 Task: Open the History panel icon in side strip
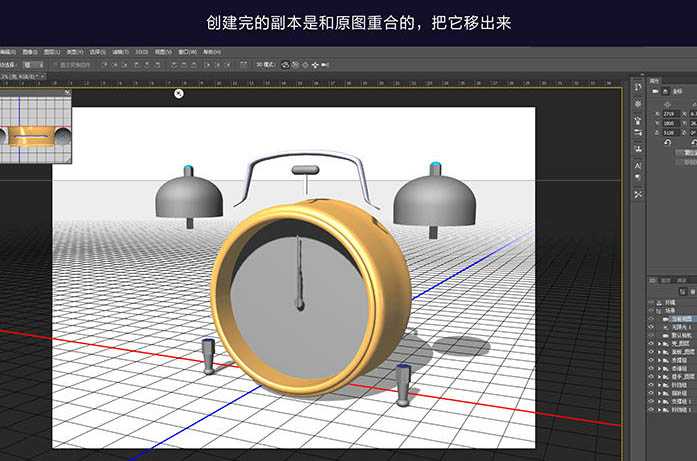[638, 87]
